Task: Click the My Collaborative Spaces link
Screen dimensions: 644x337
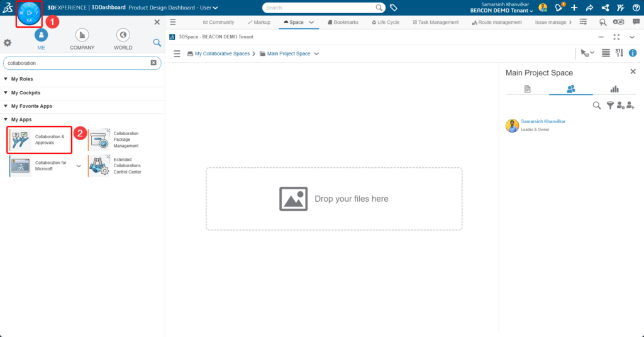Action: 222,53
